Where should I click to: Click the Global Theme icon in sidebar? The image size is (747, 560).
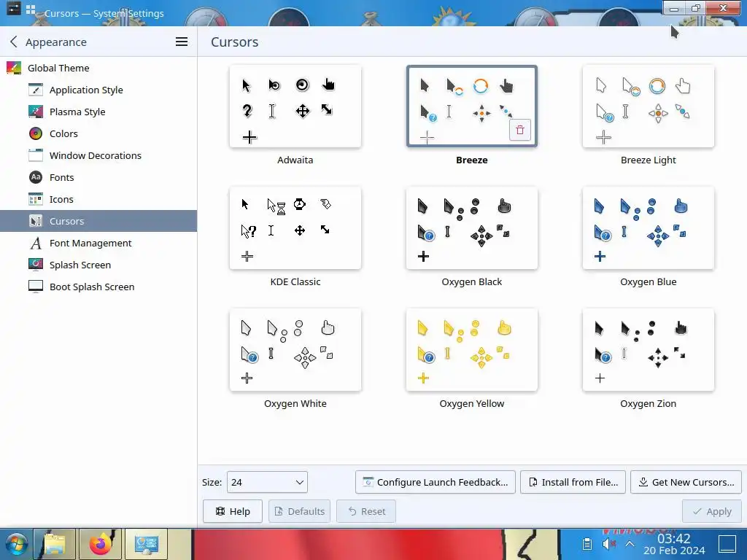pos(14,68)
